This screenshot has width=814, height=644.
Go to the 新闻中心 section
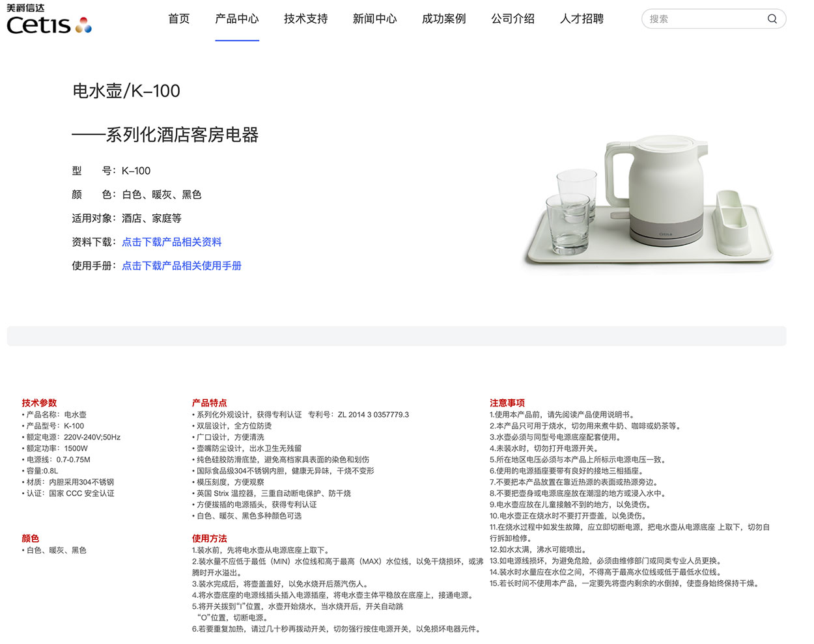click(374, 19)
